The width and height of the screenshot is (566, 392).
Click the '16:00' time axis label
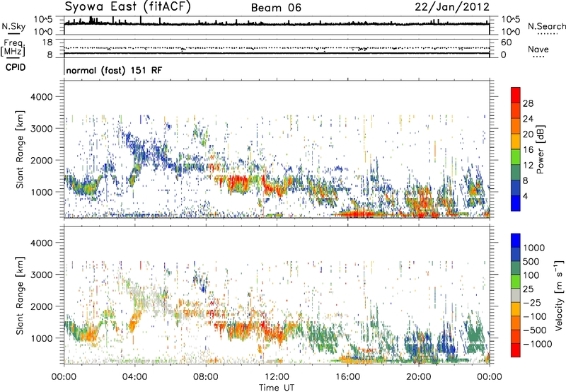347,377
